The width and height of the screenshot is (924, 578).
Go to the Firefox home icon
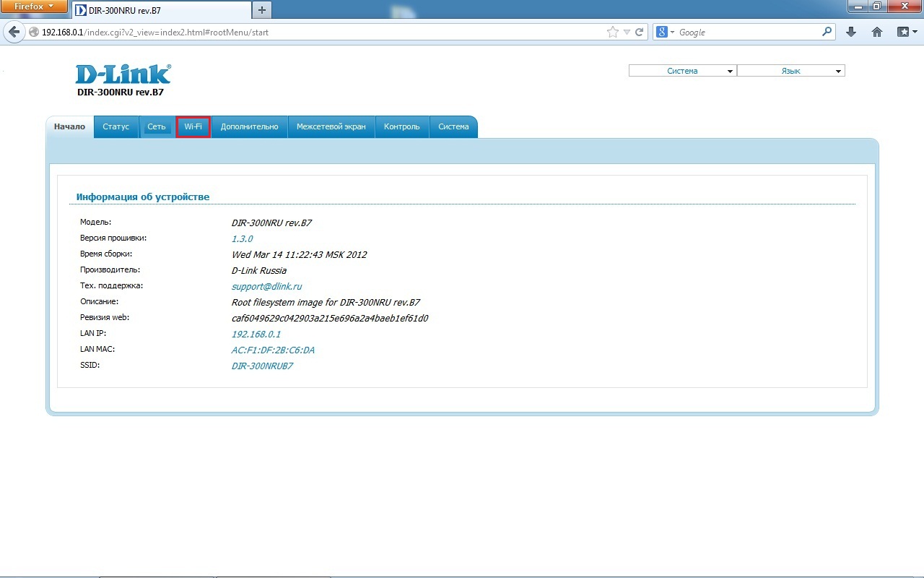pos(877,33)
